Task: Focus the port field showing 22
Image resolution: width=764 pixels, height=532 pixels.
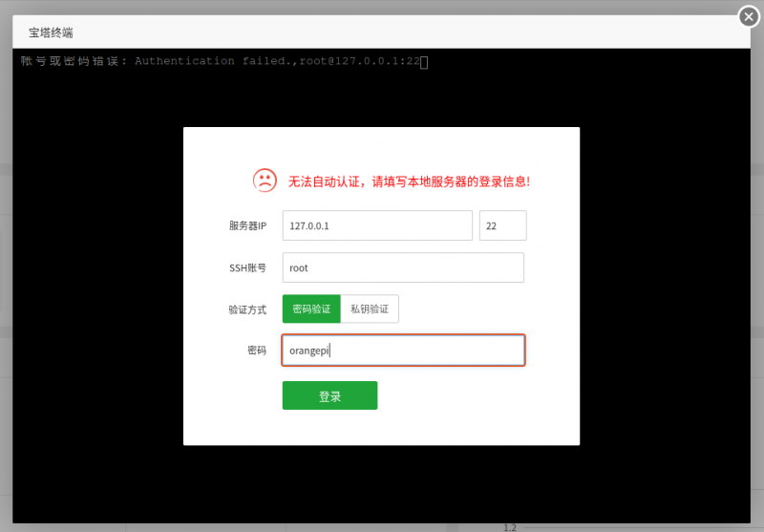Action: [502, 225]
